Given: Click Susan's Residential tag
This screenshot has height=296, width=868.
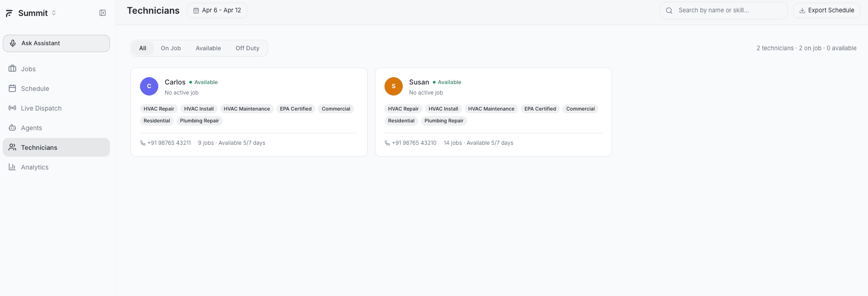Looking at the screenshot, I should [x=401, y=121].
